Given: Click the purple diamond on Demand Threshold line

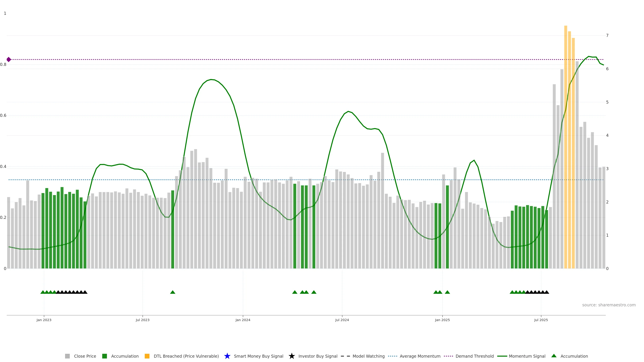Looking at the screenshot, I should (x=9, y=59).
